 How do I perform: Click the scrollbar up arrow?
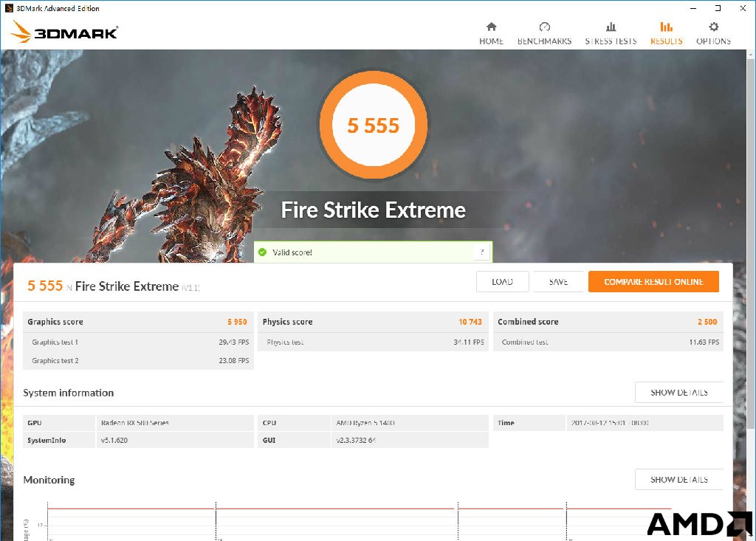[x=751, y=54]
